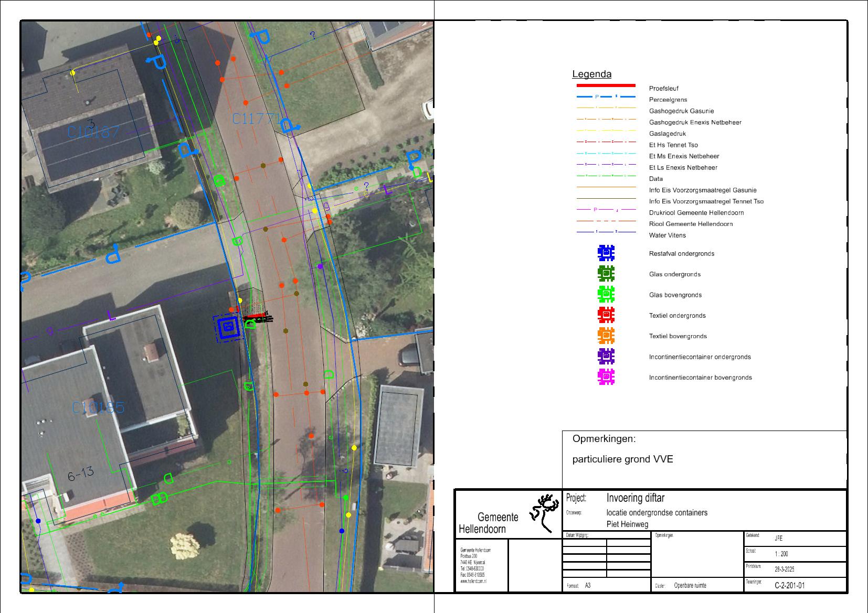Click the project title 'Invoering diftar'
This screenshot has height=613, width=868.
point(635,498)
